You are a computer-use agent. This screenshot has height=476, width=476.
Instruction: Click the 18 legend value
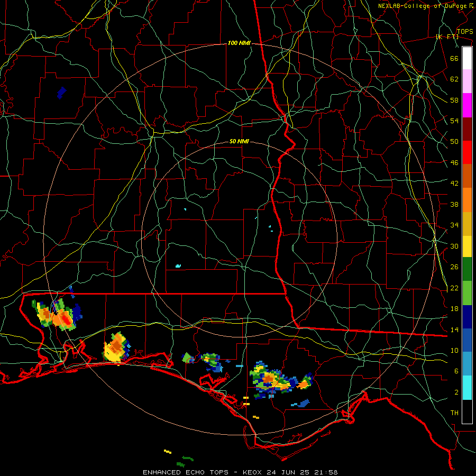(454, 309)
